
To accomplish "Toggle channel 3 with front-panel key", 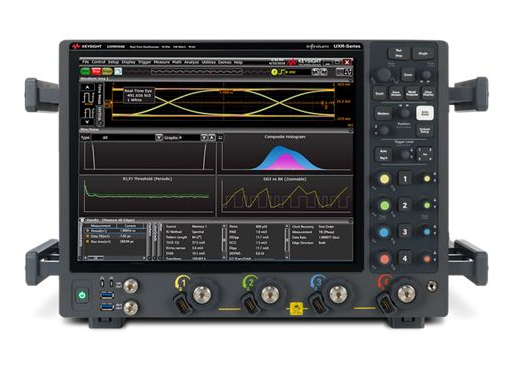I will tap(405, 232).
